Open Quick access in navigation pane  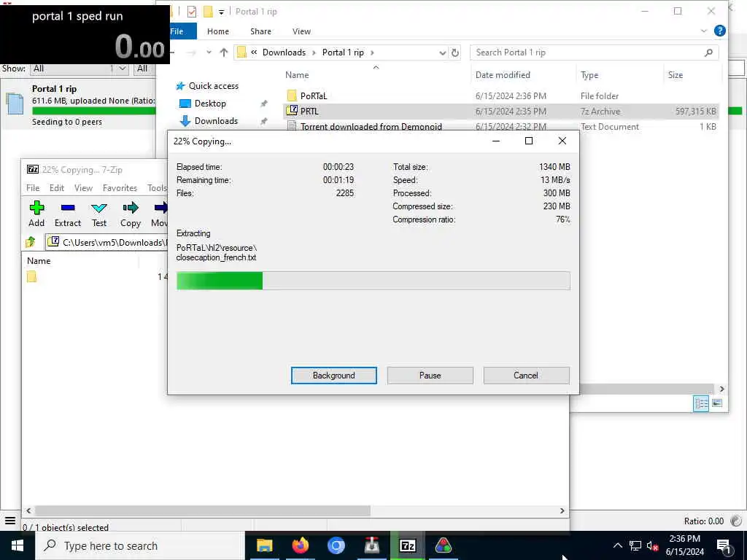click(214, 86)
